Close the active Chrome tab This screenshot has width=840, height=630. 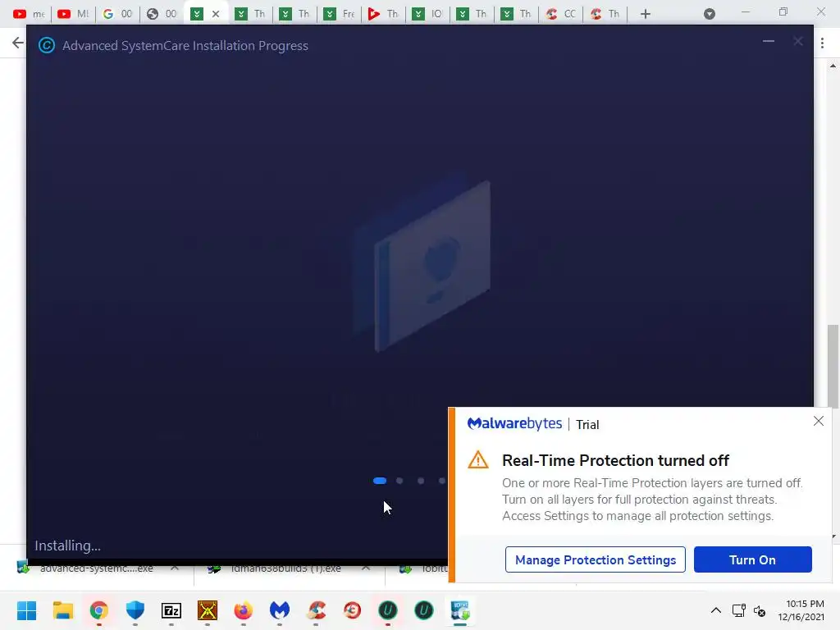click(x=216, y=14)
